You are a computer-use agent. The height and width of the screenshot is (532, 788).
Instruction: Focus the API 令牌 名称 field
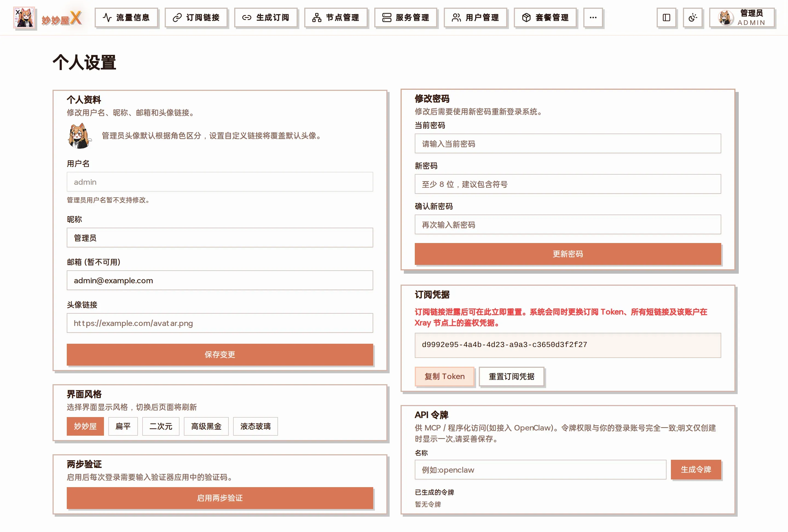click(x=540, y=470)
